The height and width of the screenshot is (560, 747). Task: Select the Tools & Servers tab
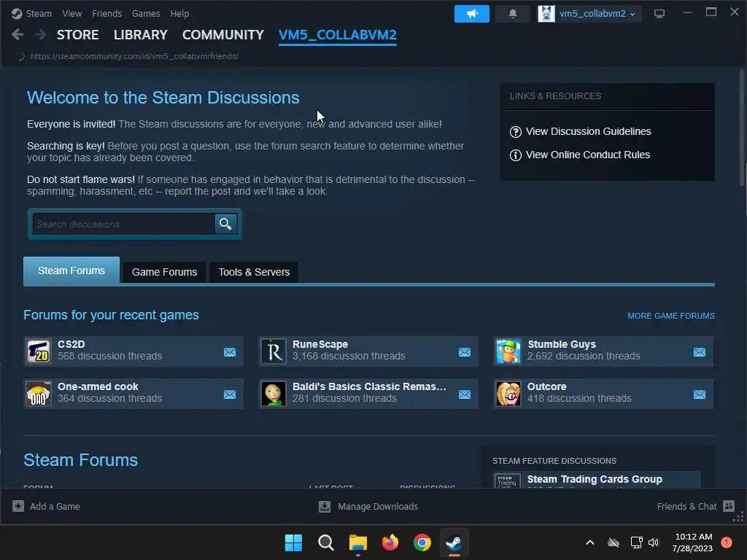point(254,272)
